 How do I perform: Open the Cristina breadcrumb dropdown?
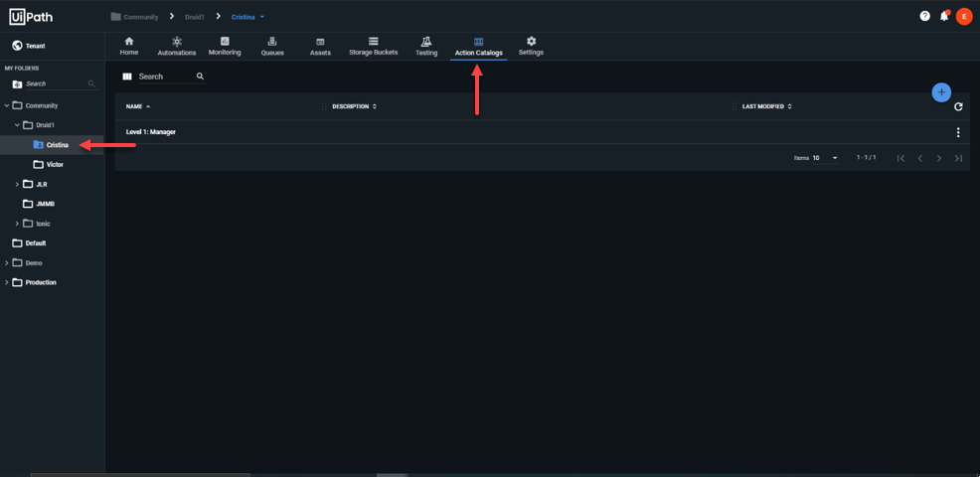pyautogui.click(x=262, y=17)
